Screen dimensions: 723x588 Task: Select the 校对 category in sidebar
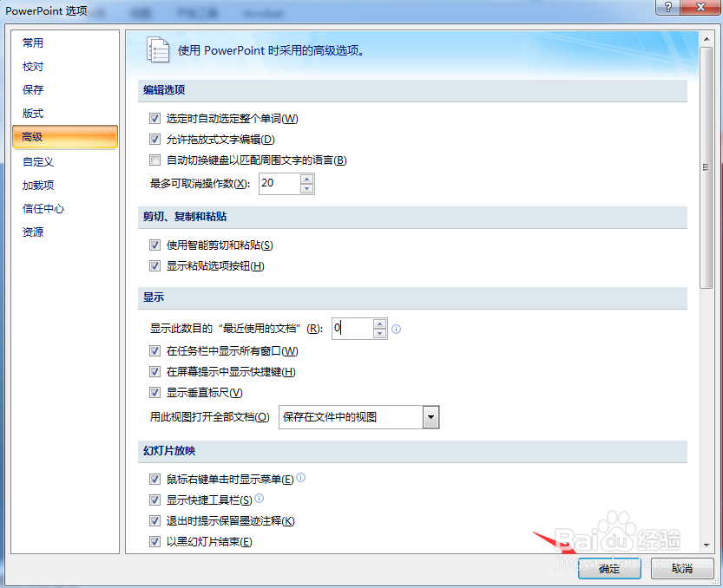pos(65,67)
